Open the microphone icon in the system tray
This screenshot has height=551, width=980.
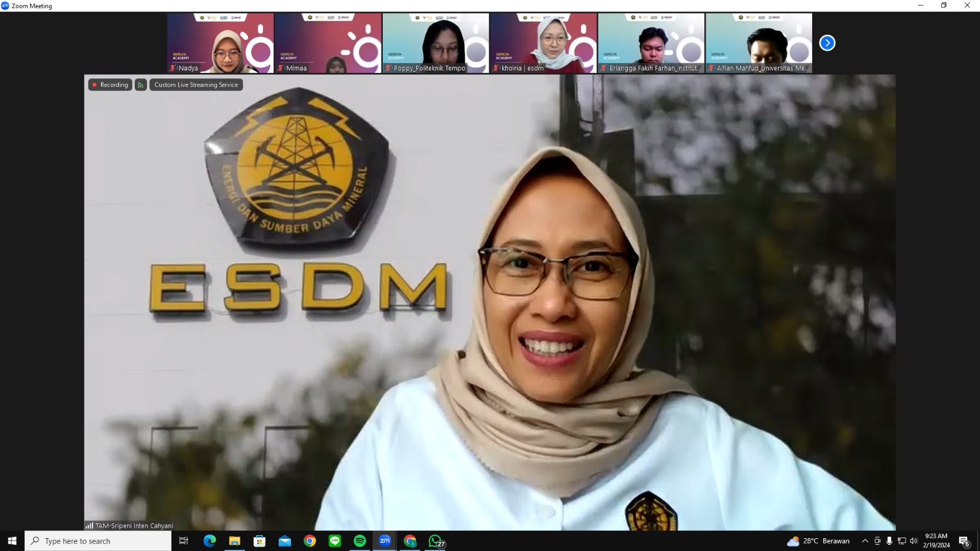pyautogui.click(x=890, y=541)
